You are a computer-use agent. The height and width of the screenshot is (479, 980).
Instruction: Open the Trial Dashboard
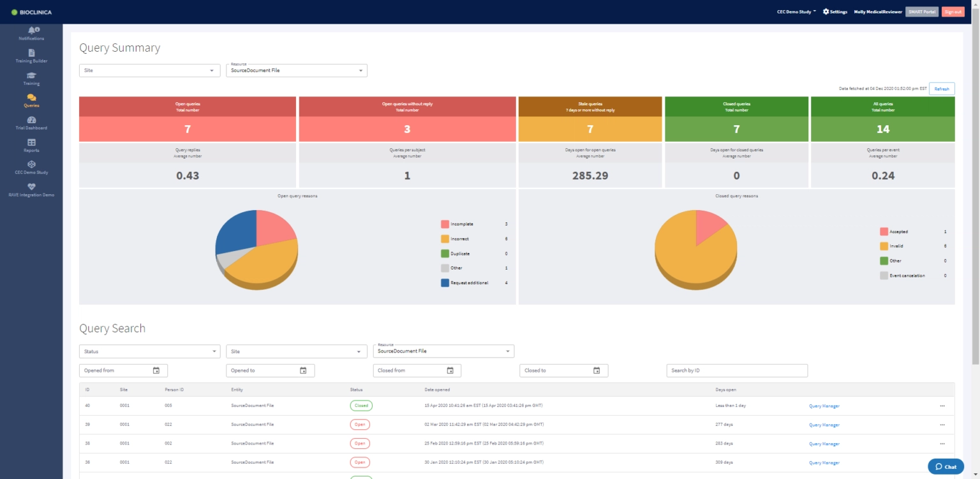click(x=31, y=123)
